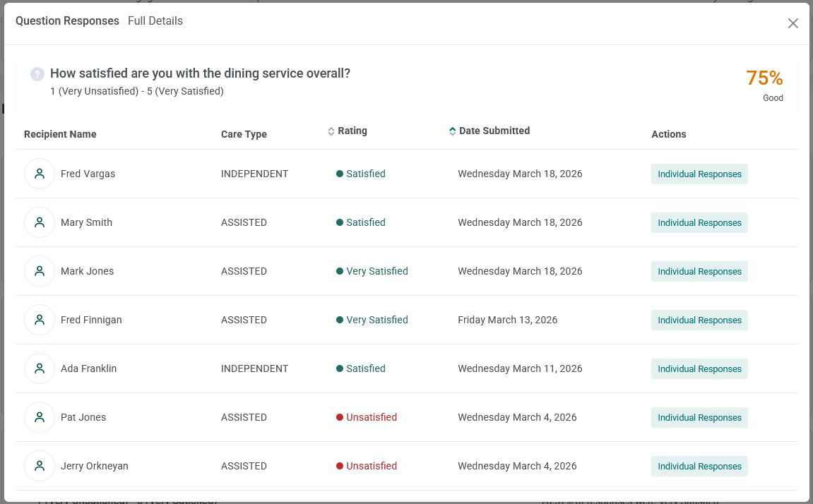Click Mark Jones's avatar icon
Screen dimensions: 813x504
tap(40, 271)
